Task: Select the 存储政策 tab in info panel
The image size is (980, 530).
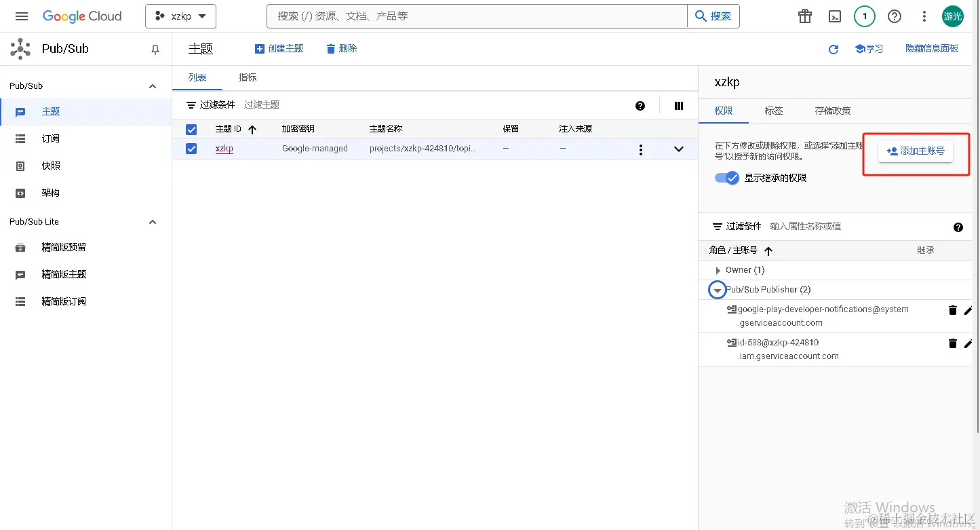Action: [x=833, y=111]
